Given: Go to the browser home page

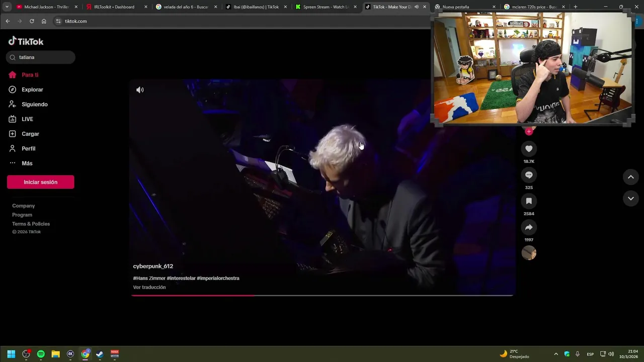Looking at the screenshot, I should pyautogui.click(x=44, y=21).
